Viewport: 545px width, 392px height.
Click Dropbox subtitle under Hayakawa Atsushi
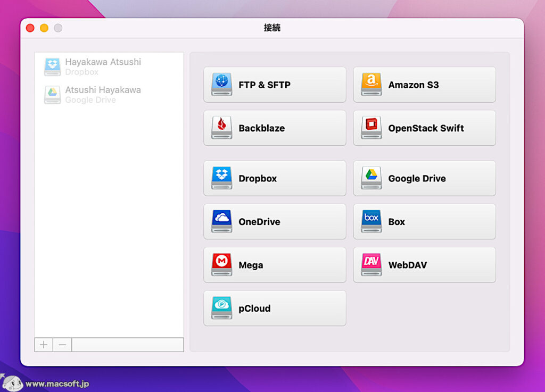tap(81, 72)
